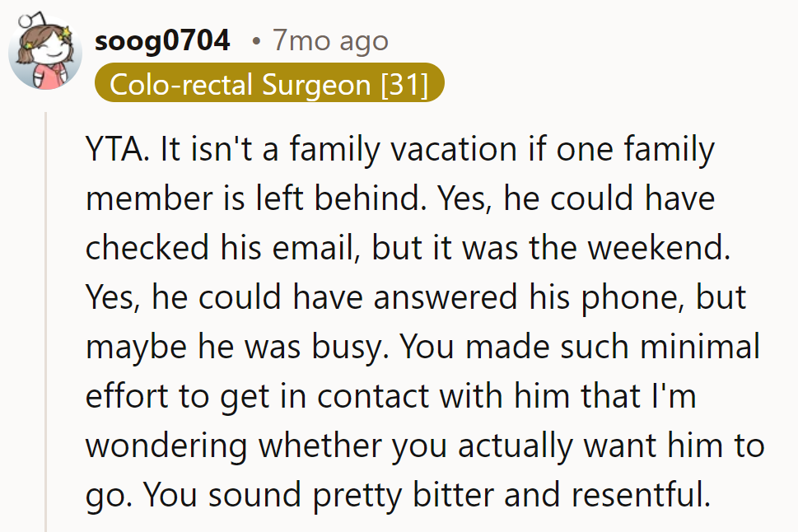Screen dimensions: 798x532
Task: Open the soog0704 username profile link
Action: (162, 40)
